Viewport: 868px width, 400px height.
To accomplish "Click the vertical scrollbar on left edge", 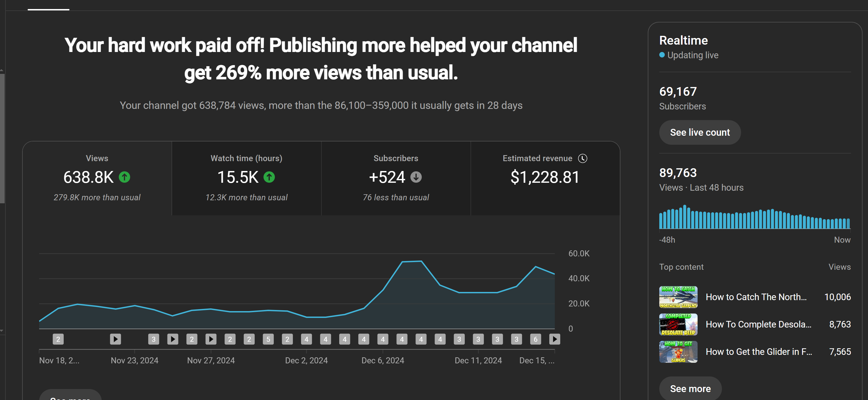I will click(2, 138).
